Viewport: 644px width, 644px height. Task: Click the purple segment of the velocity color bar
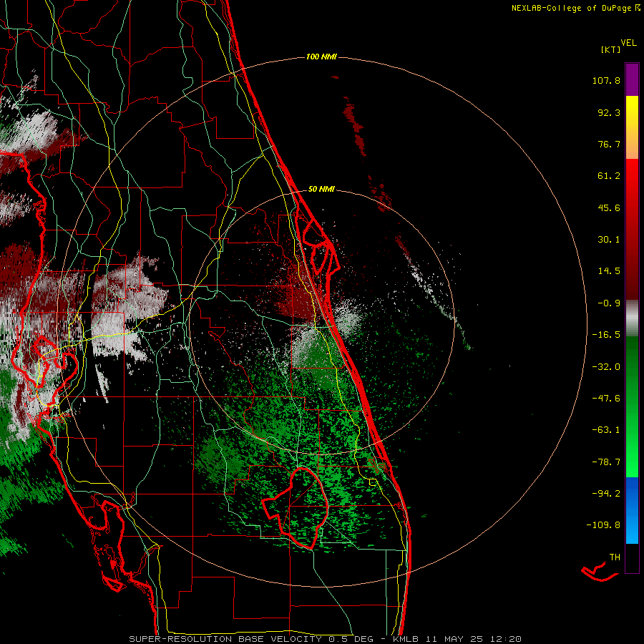coord(632,80)
